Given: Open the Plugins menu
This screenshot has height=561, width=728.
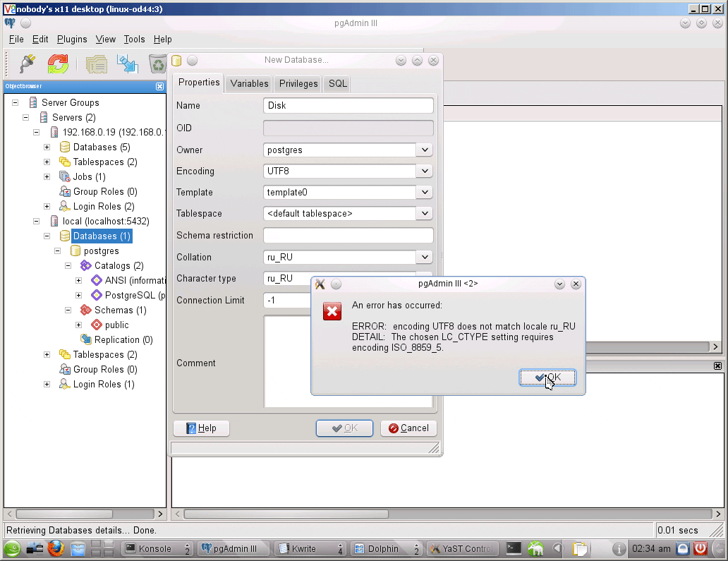Looking at the screenshot, I should [x=72, y=40].
